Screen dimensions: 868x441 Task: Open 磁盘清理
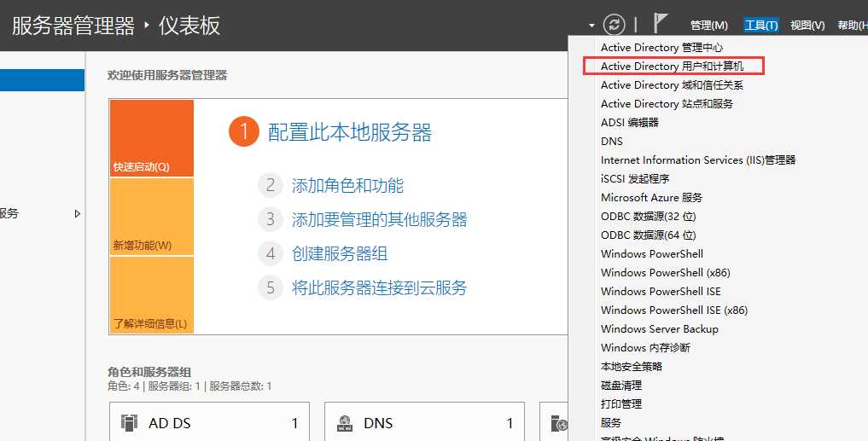621,385
